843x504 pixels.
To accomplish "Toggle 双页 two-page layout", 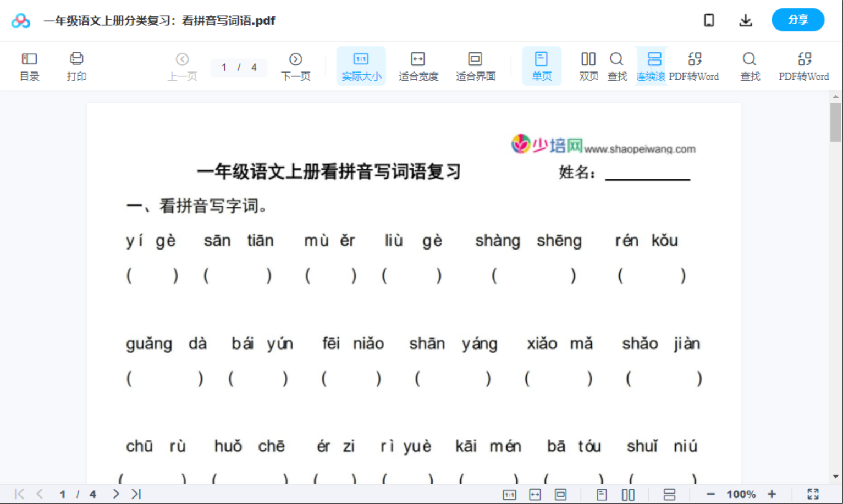I will tap(588, 65).
